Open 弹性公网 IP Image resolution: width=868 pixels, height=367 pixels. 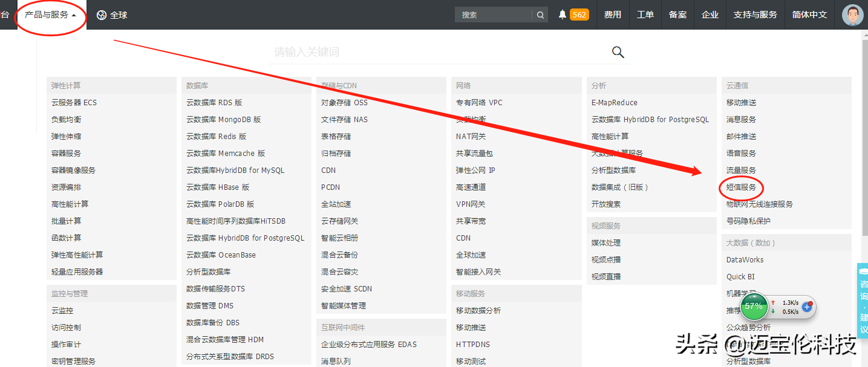point(475,171)
